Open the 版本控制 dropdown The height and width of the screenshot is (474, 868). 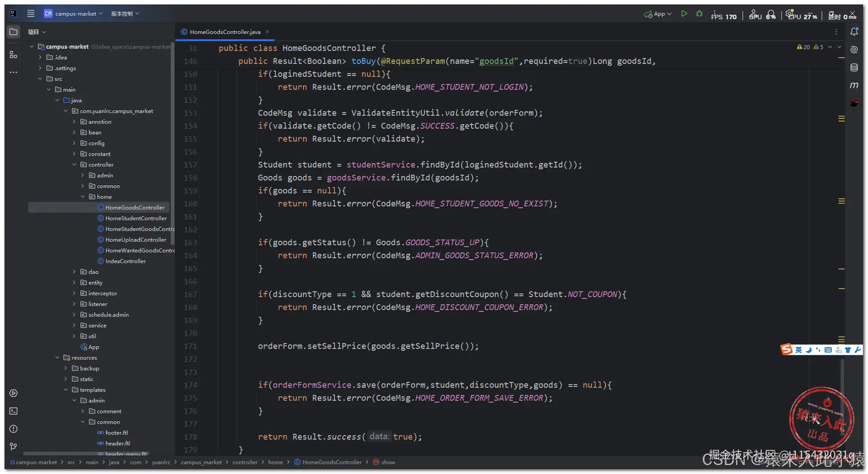point(125,13)
